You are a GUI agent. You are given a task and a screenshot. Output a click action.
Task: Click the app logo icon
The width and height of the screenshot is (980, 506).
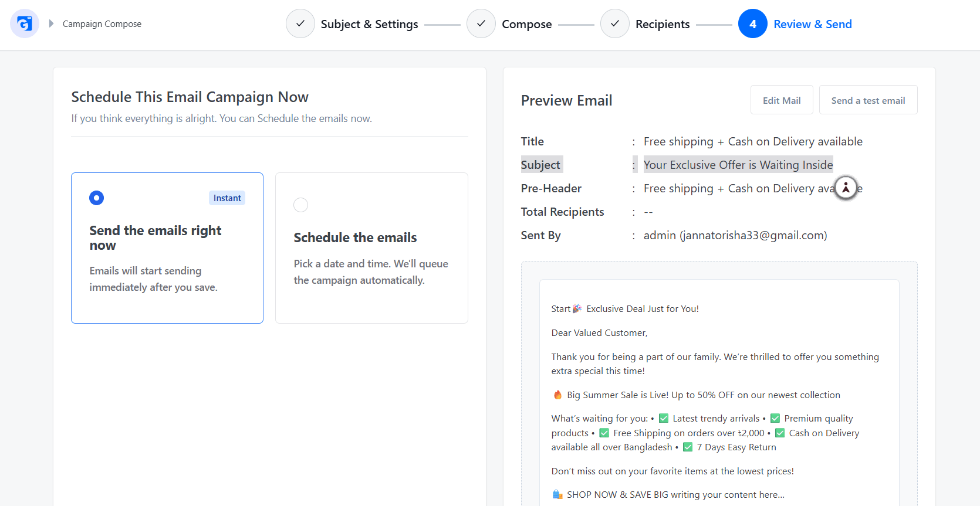[x=25, y=23]
